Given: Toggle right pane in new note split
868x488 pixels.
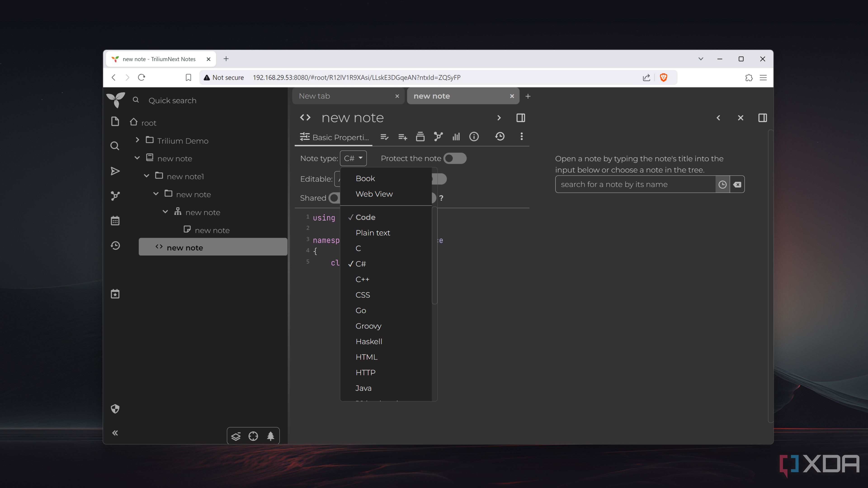Looking at the screenshot, I should pos(521,118).
